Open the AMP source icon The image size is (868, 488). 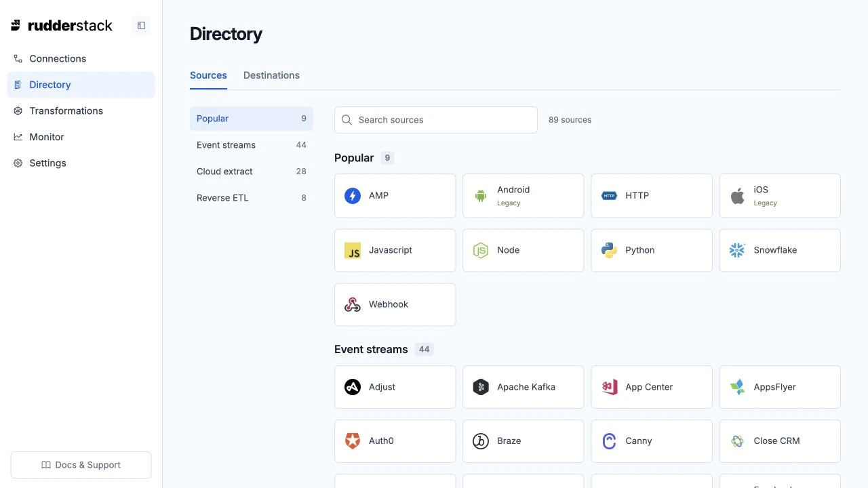coord(353,196)
